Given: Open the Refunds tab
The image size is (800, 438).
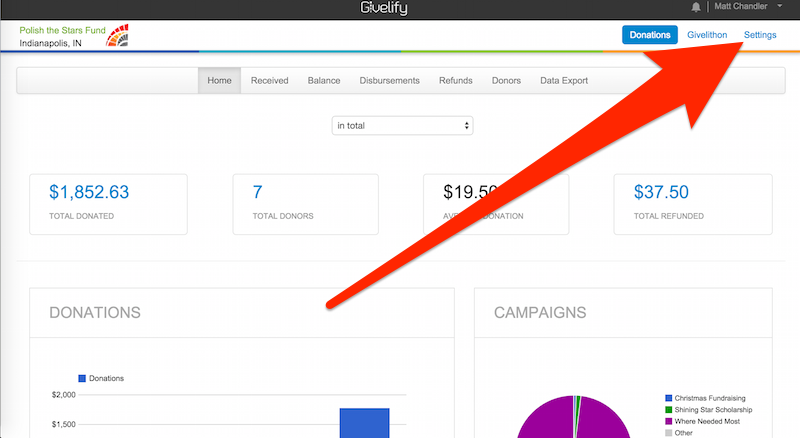Looking at the screenshot, I should (455, 81).
